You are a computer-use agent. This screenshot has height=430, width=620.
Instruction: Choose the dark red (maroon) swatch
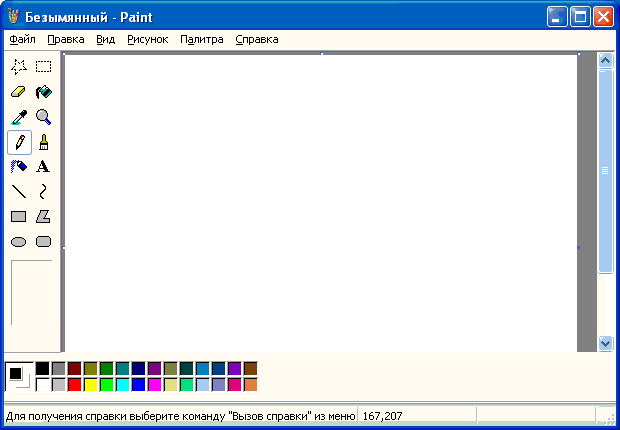pyautogui.click(x=75, y=369)
